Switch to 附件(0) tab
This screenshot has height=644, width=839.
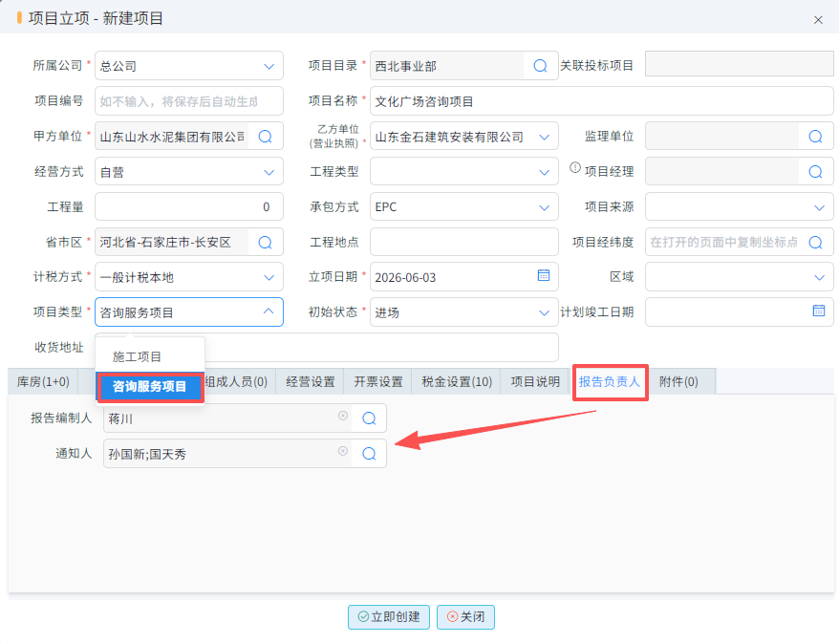point(678,381)
